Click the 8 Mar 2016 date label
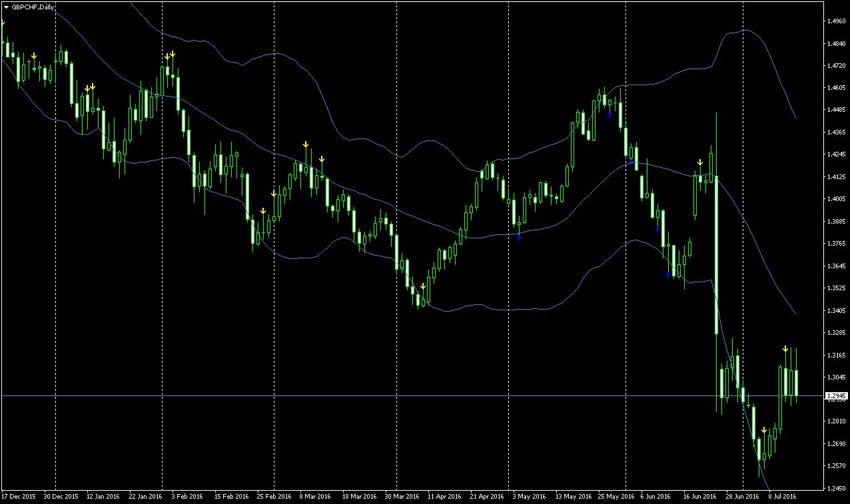Viewport: 850px width, 504px height. coord(315,497)
